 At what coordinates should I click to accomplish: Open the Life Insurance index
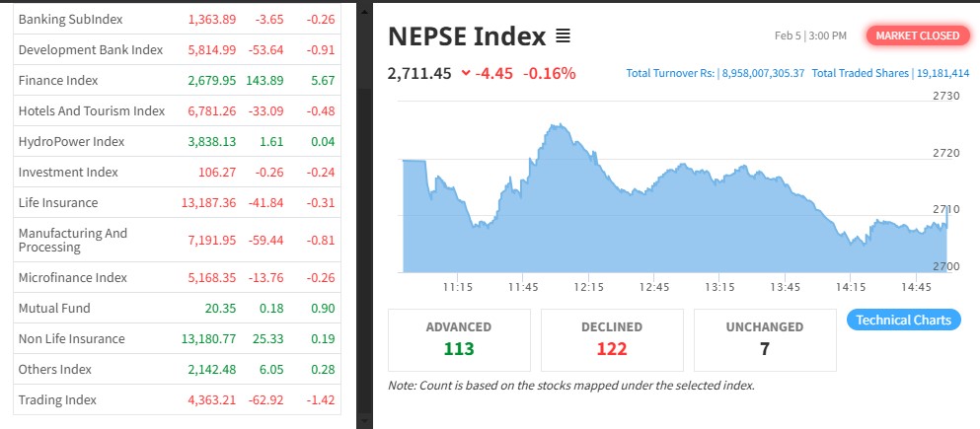pyautogui.click(x=58, y=203)
